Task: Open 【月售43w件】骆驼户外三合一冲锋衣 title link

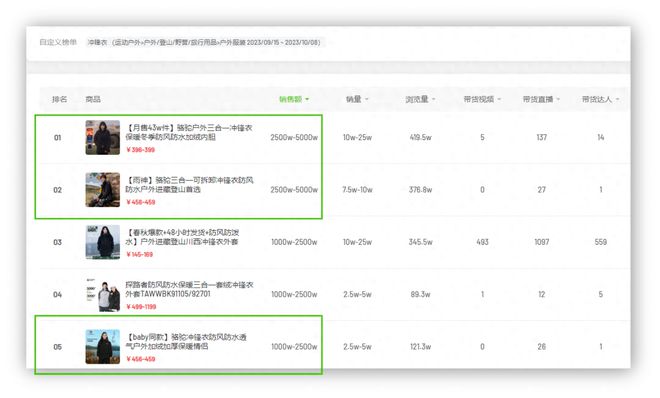Action: (189, 132)
